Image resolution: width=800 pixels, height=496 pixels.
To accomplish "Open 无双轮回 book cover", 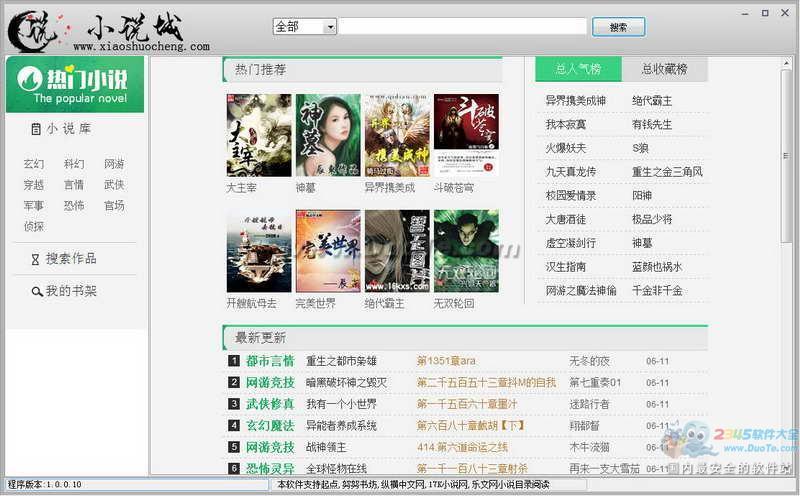I will (x=466, y=251).
